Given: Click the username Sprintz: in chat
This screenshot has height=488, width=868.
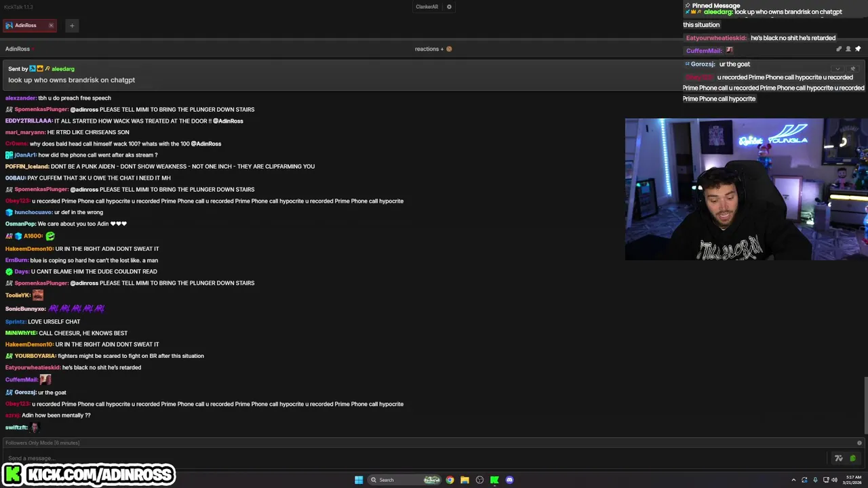Looking at the screenshot, I should pos(16,321).
